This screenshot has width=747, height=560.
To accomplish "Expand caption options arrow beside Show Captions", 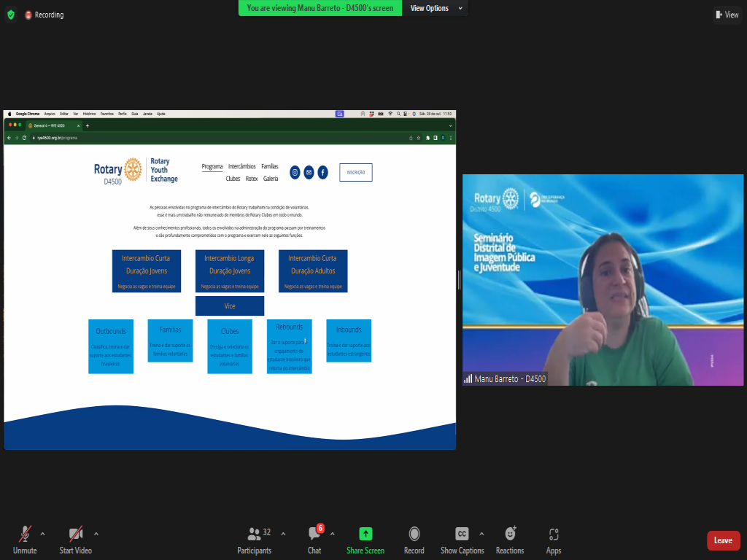I will (x=481, y=534).
